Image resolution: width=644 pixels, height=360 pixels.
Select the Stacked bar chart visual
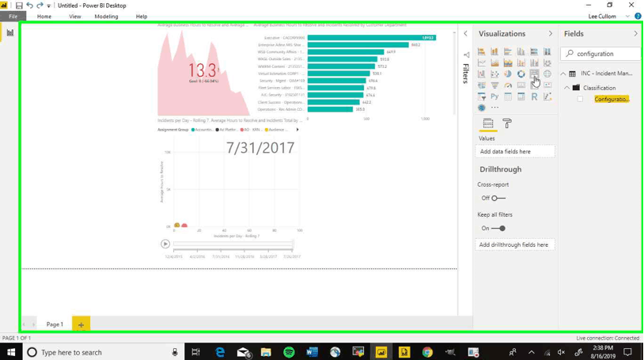coord(481,51)
